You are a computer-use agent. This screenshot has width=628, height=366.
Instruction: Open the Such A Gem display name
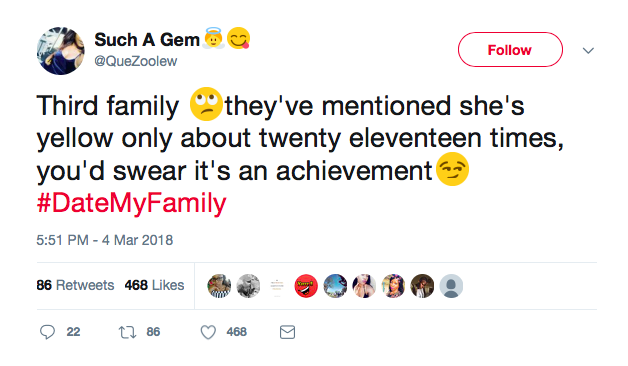point(147,40)
